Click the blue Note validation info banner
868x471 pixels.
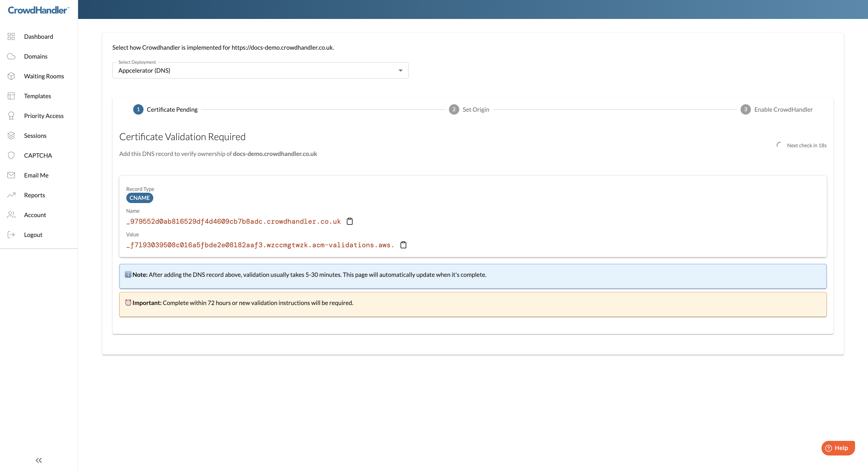click(473, 276)
